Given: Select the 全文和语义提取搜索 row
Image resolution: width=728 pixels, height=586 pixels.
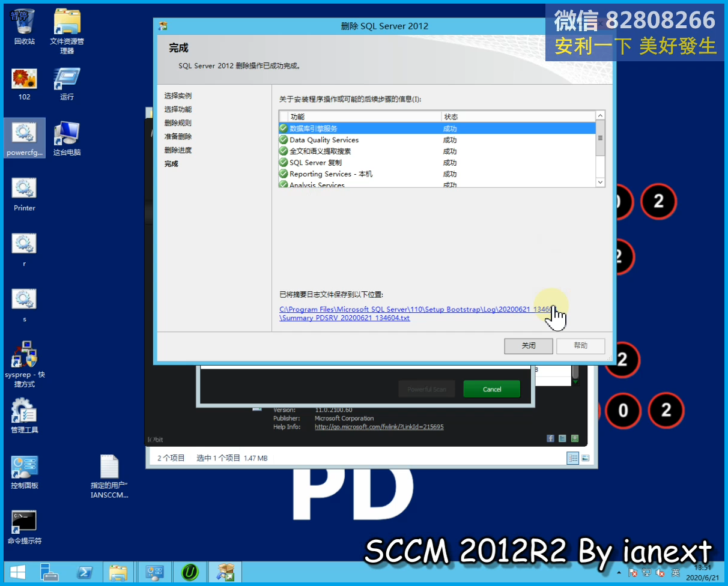Looking at the screenshot, I should click(437, 151).
